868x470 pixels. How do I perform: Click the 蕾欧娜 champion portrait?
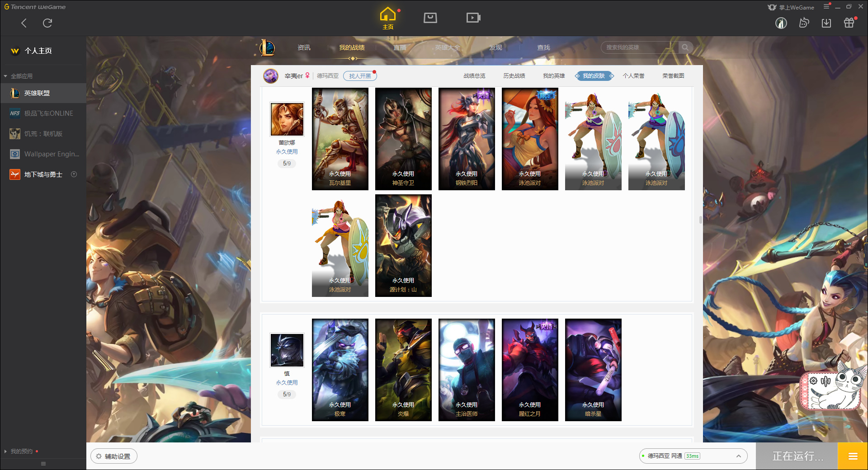(287, 119)
